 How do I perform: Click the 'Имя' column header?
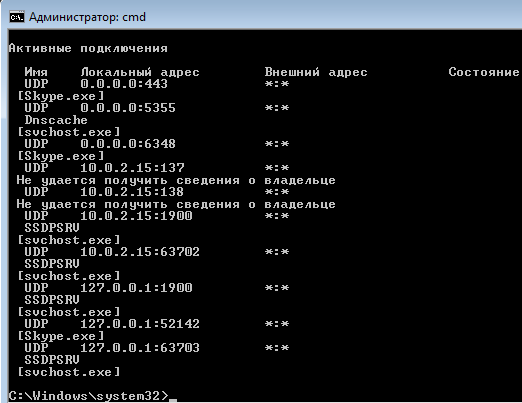(x=36, y=72)
